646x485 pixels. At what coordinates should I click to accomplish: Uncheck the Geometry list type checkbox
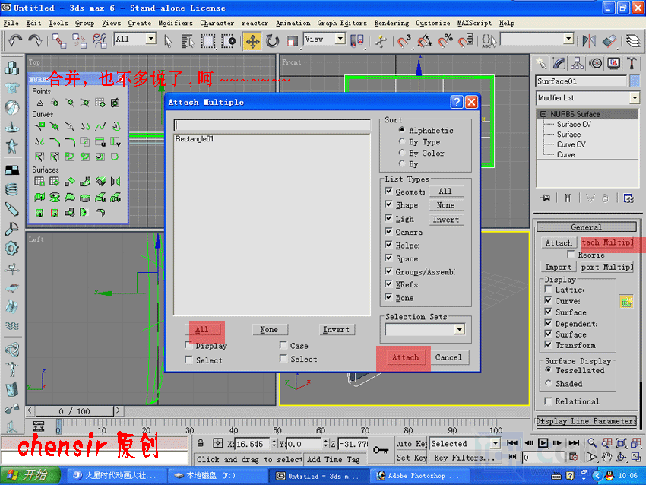(389, 191)
